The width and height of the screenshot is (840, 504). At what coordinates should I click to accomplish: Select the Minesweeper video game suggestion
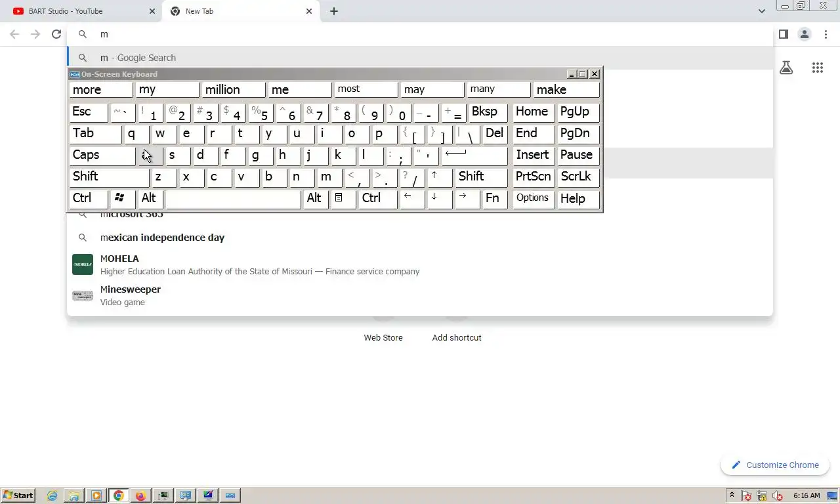coord(420,295)
